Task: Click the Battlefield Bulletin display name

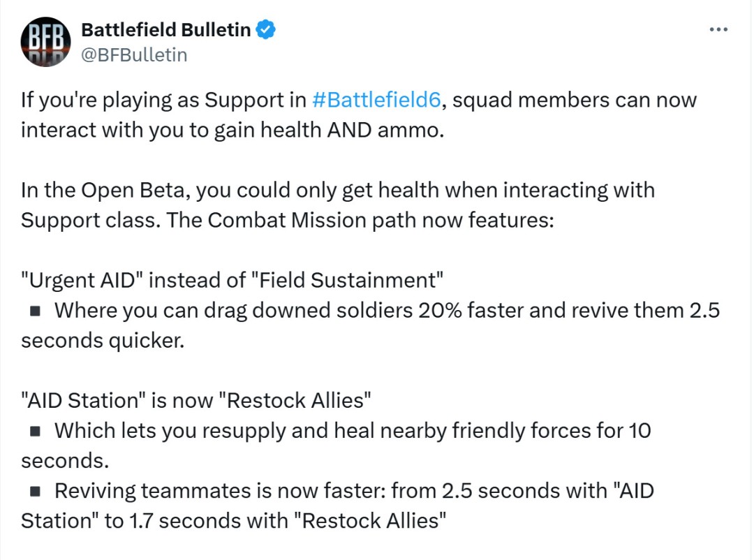Action: pos(165,30)
